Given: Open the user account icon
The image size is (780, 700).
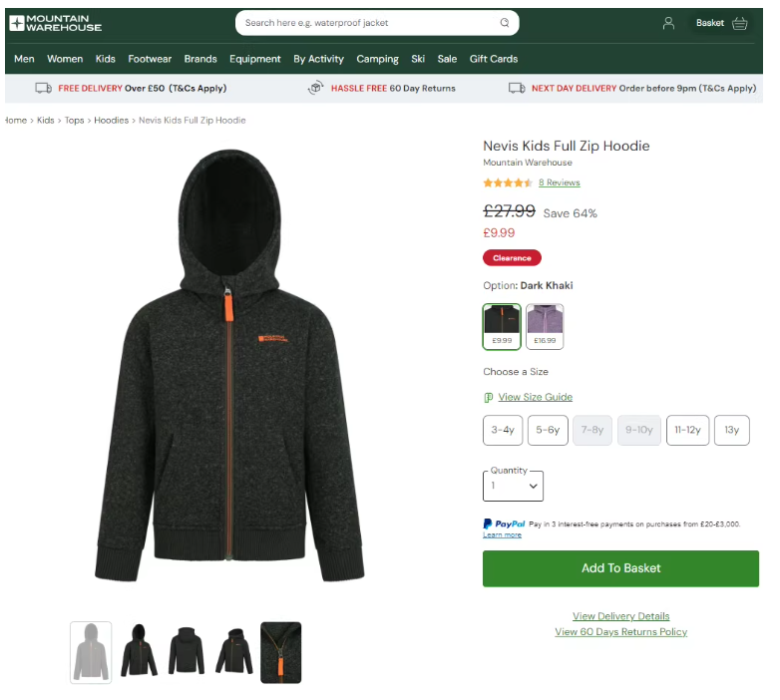Looking at the screenshot, I should [668, 23].
